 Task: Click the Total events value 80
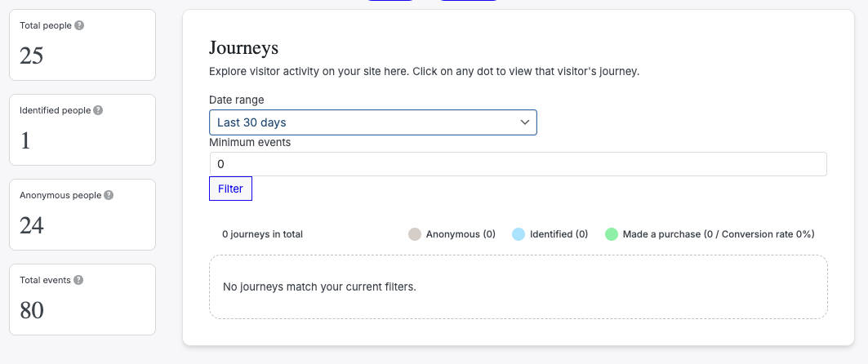(x=32, y=310)
